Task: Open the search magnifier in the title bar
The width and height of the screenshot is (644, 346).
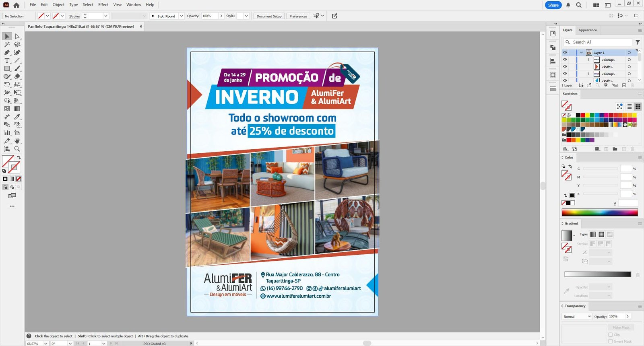Action: 579,5
